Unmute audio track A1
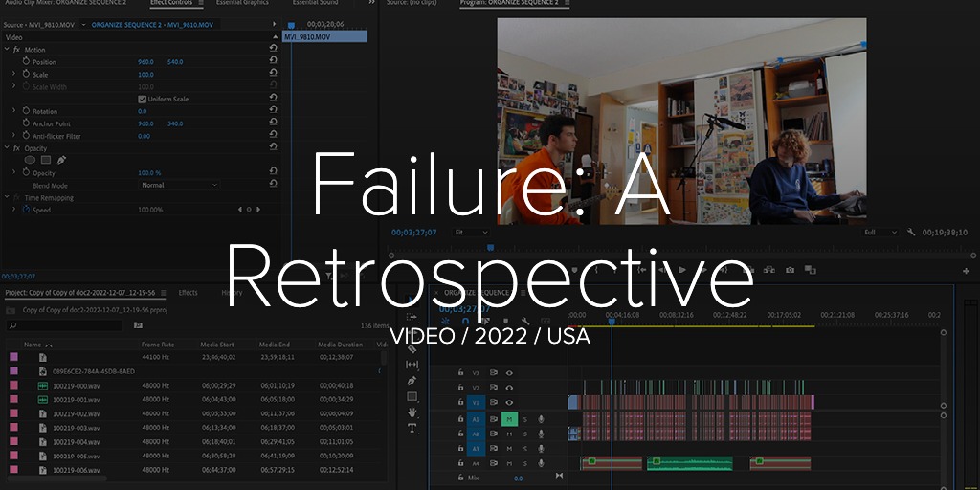This screenshot has height=490, width=980. point(509,419)
